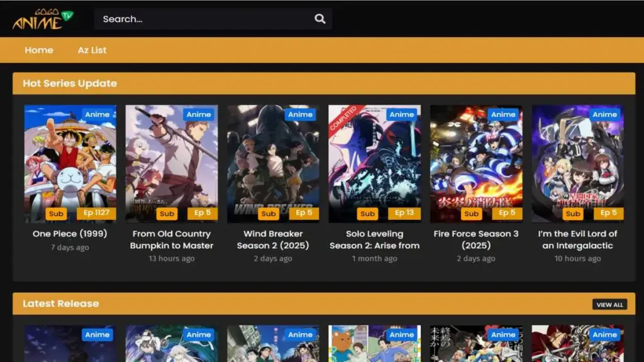Screen dimensions: 644x362
Task: Click Ep 5 badge on Evil Lord card
Action: click(x=608, y=212)
